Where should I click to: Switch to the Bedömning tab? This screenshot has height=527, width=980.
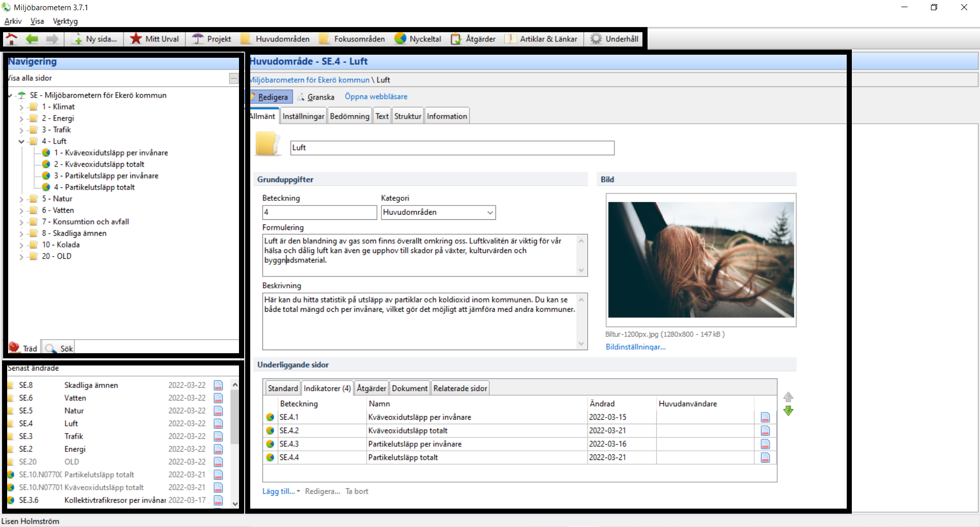point(349,116)
